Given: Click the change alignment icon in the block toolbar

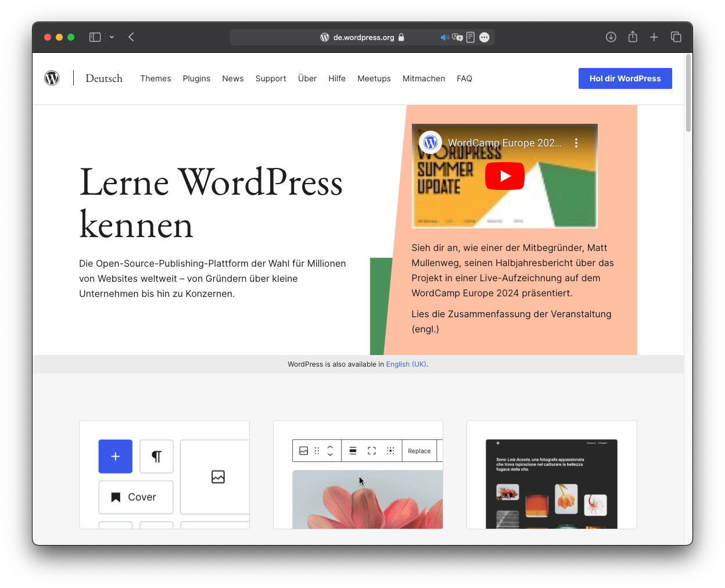Looking at the screenshot, I should coord(353,450).
